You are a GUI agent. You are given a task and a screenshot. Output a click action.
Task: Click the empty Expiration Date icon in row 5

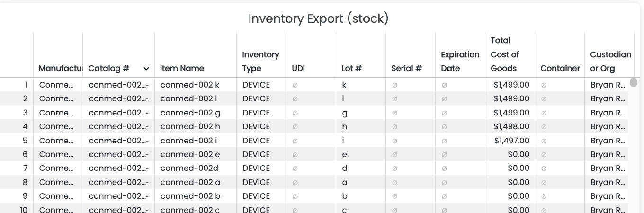(444, 141)
